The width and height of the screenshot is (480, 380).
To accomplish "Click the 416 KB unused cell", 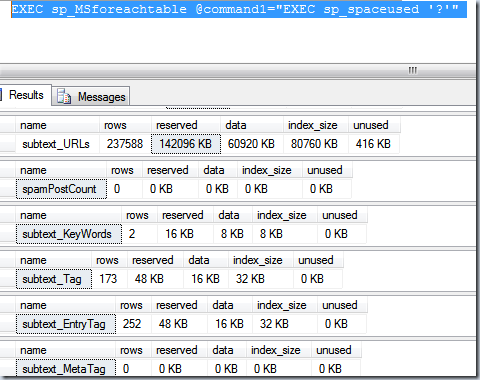I will pos(374,144).
